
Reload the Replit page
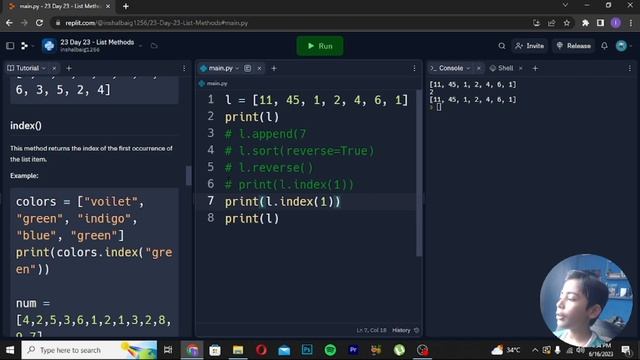[39, 23]
